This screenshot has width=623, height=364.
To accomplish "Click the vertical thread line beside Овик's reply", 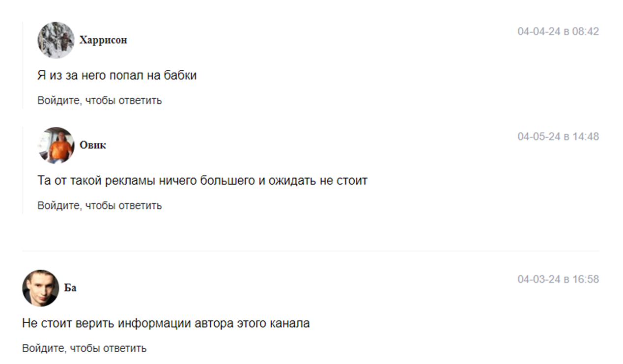I will tap(23, 170).
